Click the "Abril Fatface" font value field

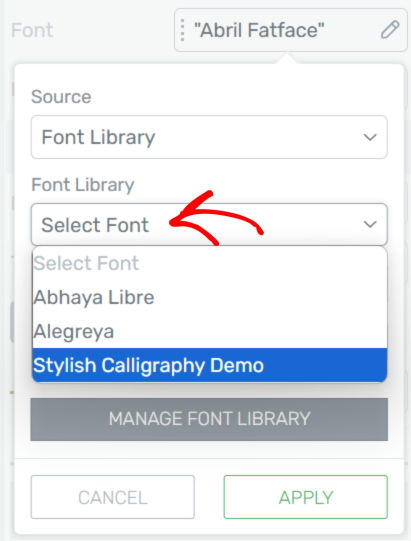tap(291, 30)
